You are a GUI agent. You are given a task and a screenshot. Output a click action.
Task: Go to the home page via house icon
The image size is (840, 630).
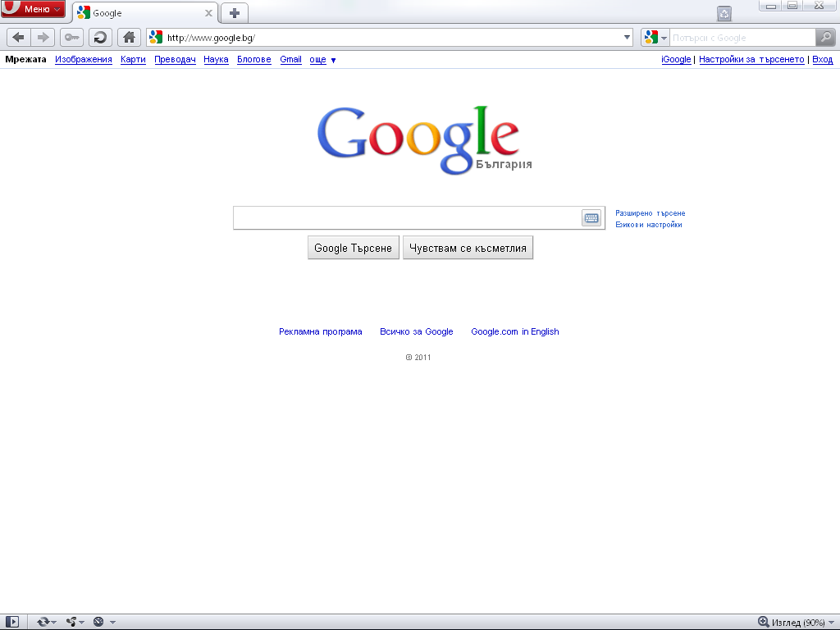pos(129,38)
